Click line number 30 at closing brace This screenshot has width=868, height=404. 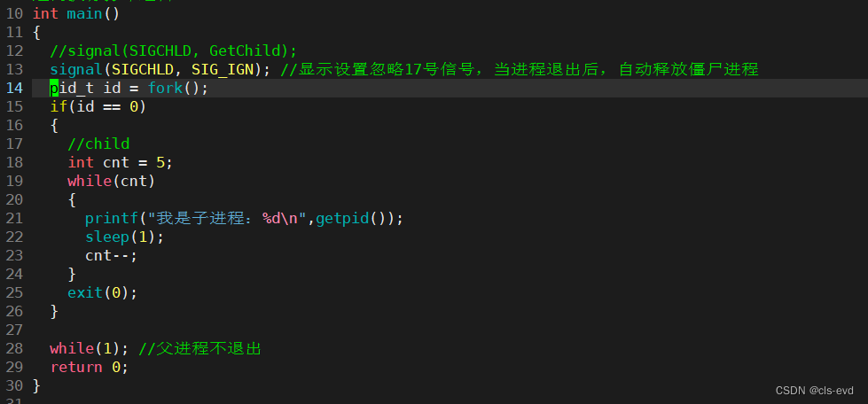point(15,385)
